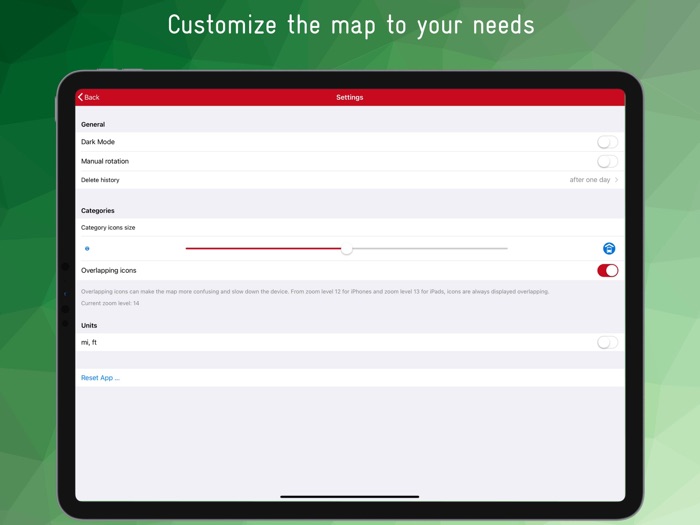Click the Settings title text

point(350,97)
